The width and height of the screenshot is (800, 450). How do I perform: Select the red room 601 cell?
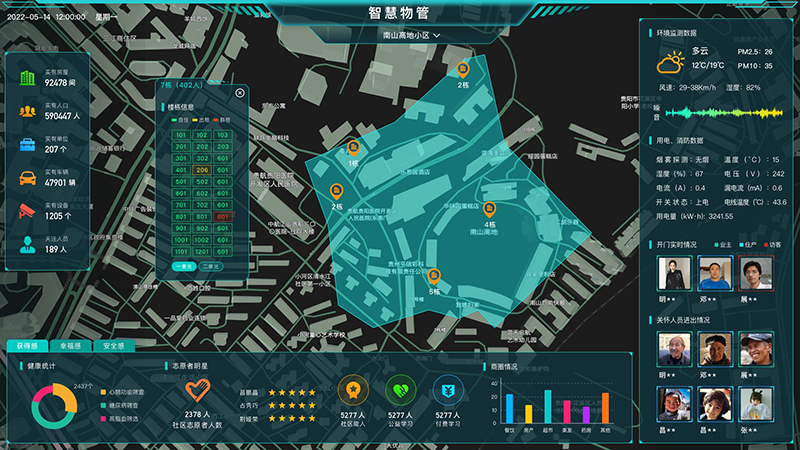222,216
